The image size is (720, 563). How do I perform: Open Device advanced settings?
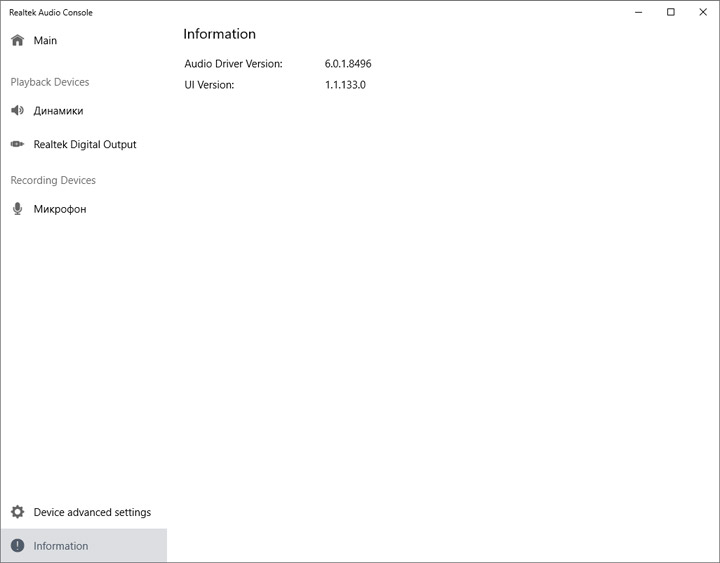84,512
